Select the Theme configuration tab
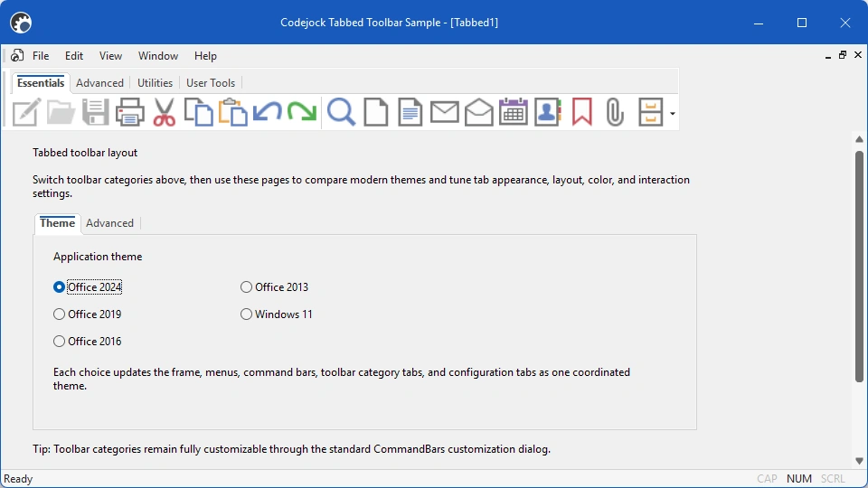Image resolution: width=868 pixels, height=488 pixels. pos(57,223)
